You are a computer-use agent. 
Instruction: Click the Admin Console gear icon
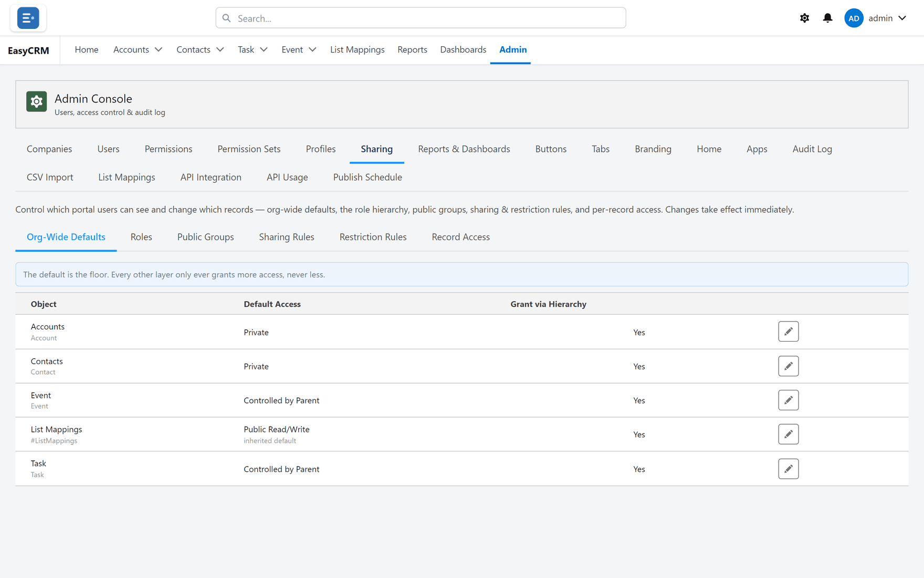[37, 101]
